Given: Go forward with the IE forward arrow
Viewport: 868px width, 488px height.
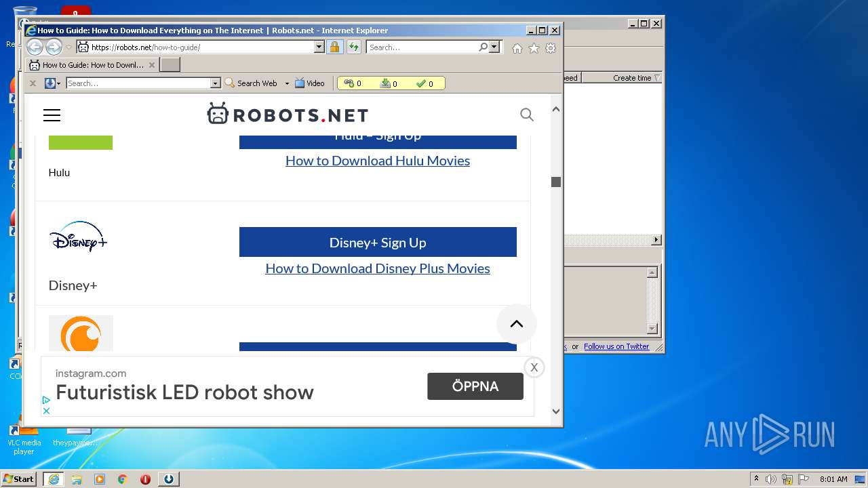Looking at the screenshot, I should tap(54, 47).
